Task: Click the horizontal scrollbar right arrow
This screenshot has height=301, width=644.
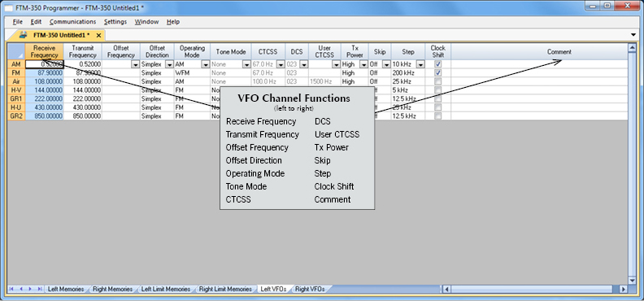Action: coord(623,289)
